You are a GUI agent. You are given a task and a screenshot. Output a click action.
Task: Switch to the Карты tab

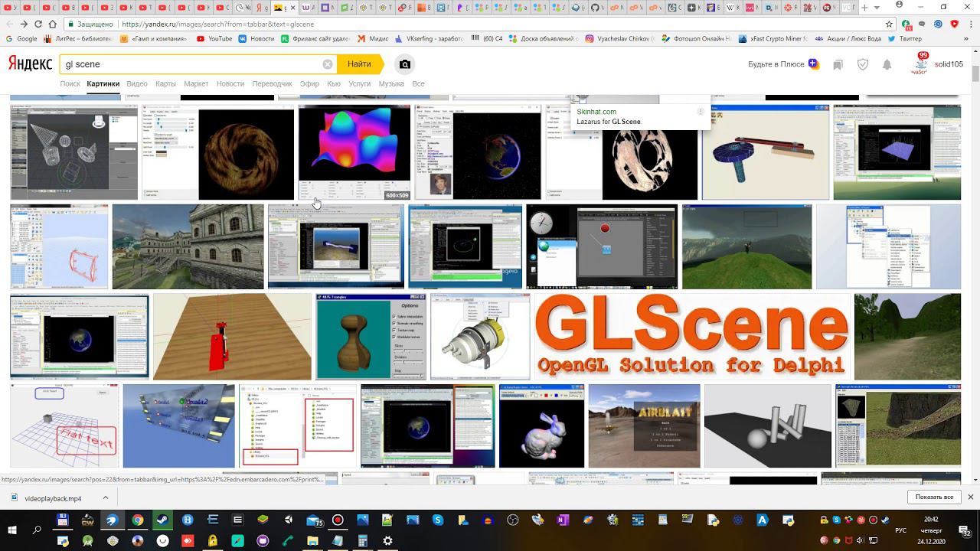coord(165,83)
